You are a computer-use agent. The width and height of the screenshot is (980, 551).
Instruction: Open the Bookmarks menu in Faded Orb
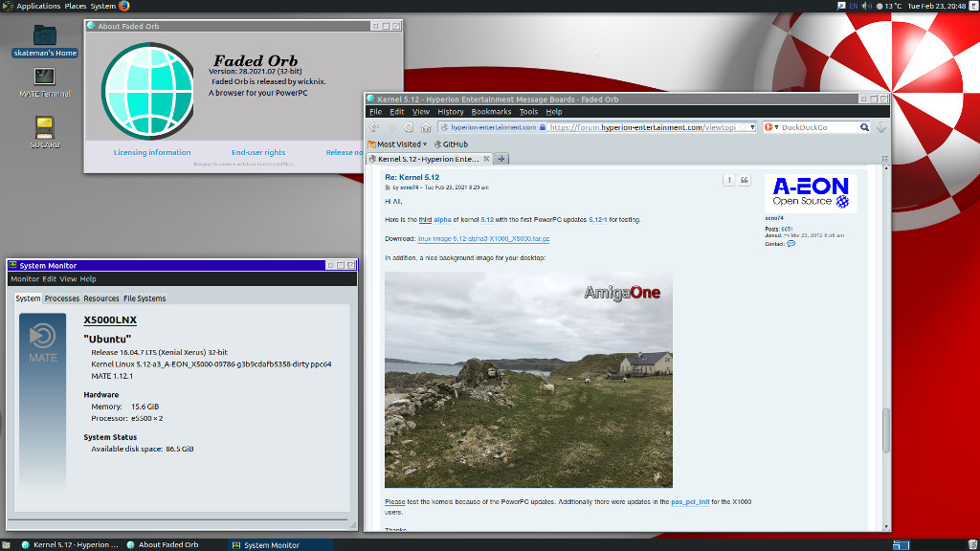click(491, 112)
